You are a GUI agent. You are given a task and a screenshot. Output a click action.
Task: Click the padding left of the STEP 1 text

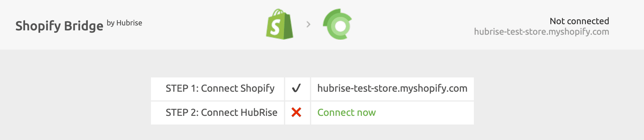point(158,89)
